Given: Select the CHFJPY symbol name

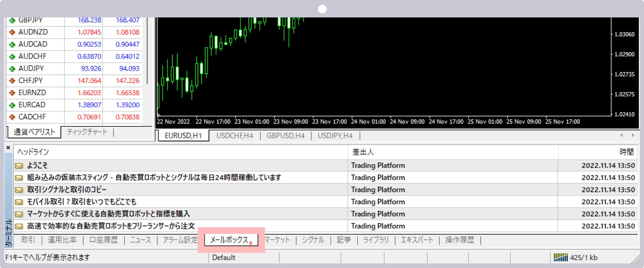Looking at the screenshot, I should [x=31, y=81].
